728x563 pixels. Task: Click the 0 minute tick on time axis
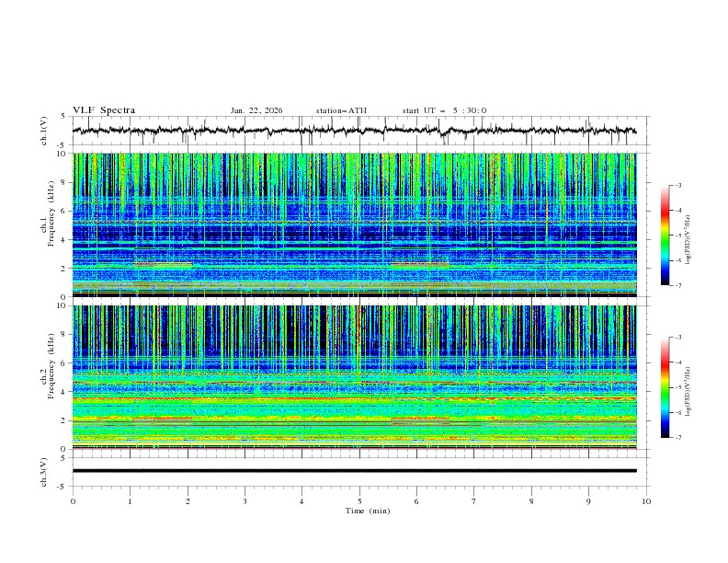coord(73,500)
